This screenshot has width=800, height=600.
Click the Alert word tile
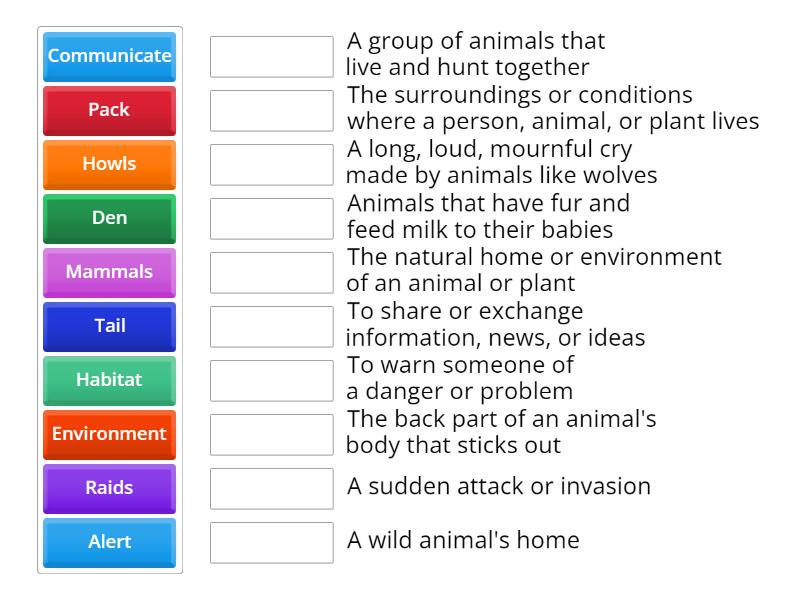click(x=109, y=542)
